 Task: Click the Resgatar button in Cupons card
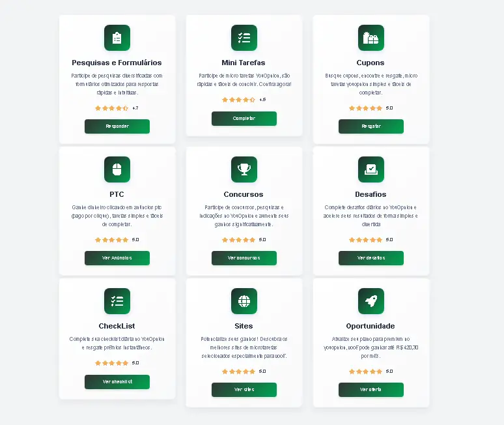click(x=371, y=126)
